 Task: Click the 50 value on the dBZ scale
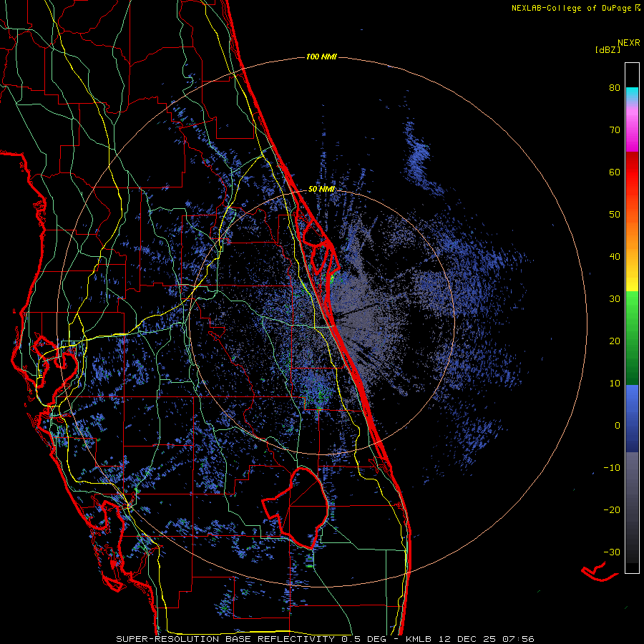(x=615, y=215)
